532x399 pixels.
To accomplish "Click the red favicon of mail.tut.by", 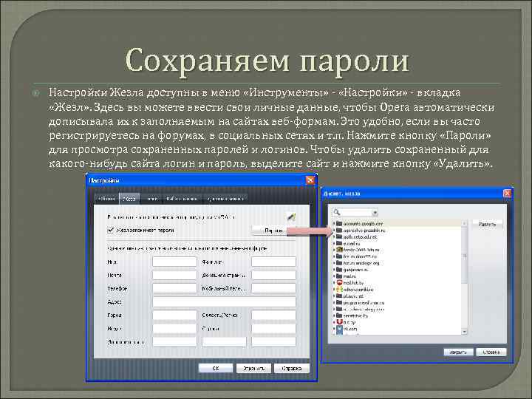I will tap(339, 282).
